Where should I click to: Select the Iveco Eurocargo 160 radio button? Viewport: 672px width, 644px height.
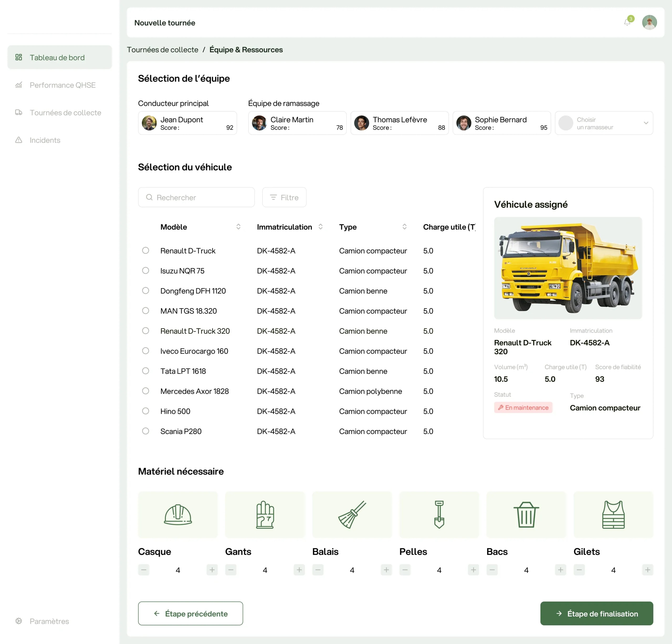coord(145,350)
